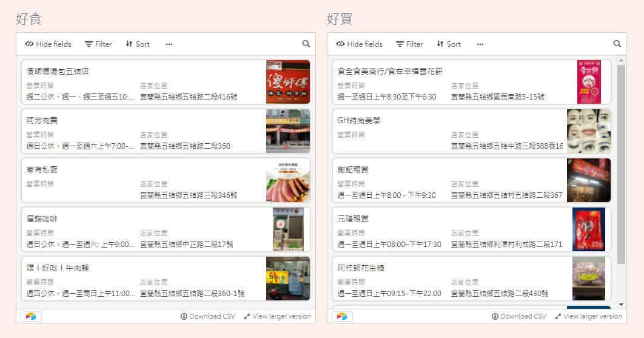Screen dimensions: 644x338
Task: Click the 好食 section heading
Action: [29, 19]
